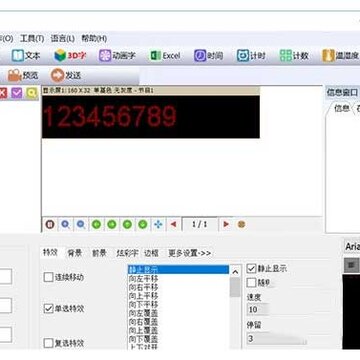
Task: Click the 发送 send button
Action: 66,76
